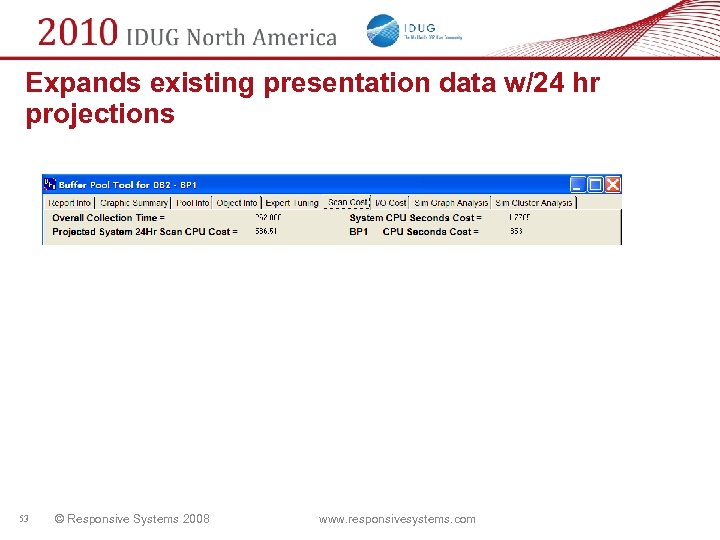Click 'Projected System 24Hr Scan CPU Cost =' label
Viewport: 720px width, 540px height.
pos(145,231)
